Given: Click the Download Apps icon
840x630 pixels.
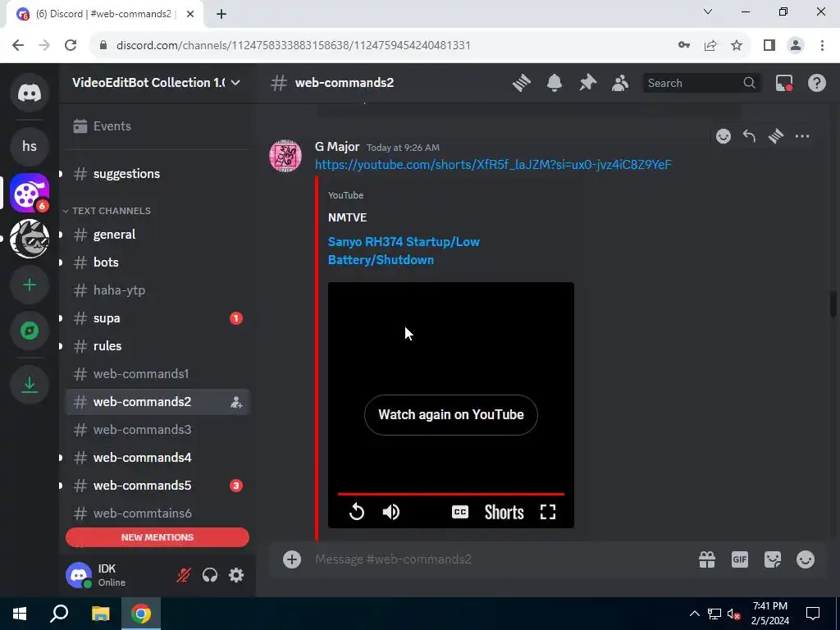Looking at the screenshot, I should [30, 384].
